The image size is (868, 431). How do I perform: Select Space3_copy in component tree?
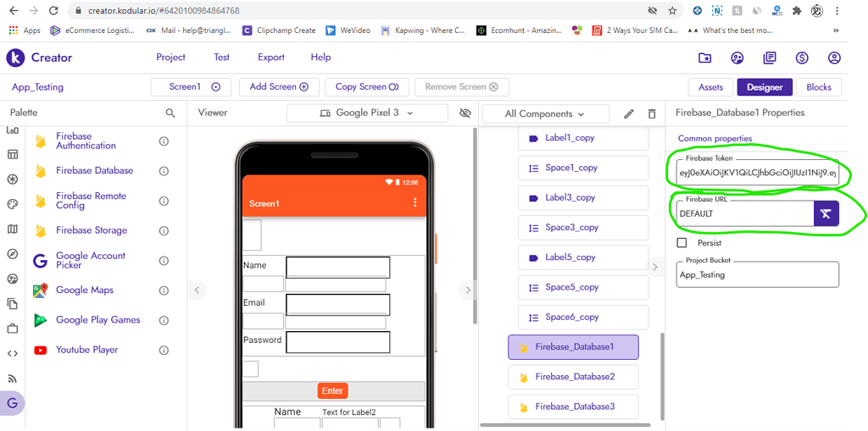tap(583, 228)
